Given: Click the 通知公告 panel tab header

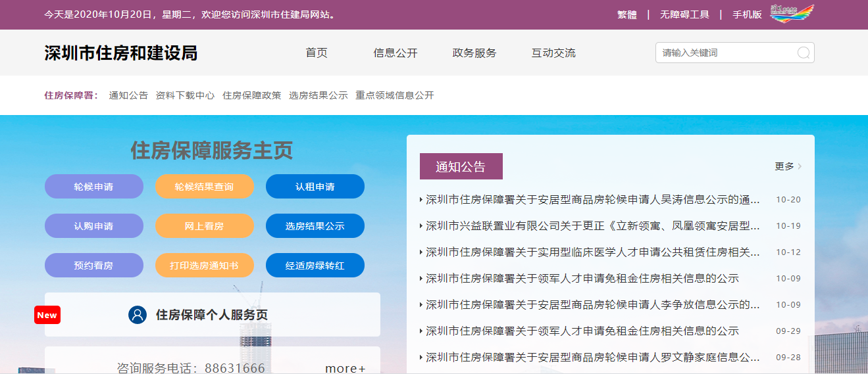Looking at the screenshot, I should (461, 166).
